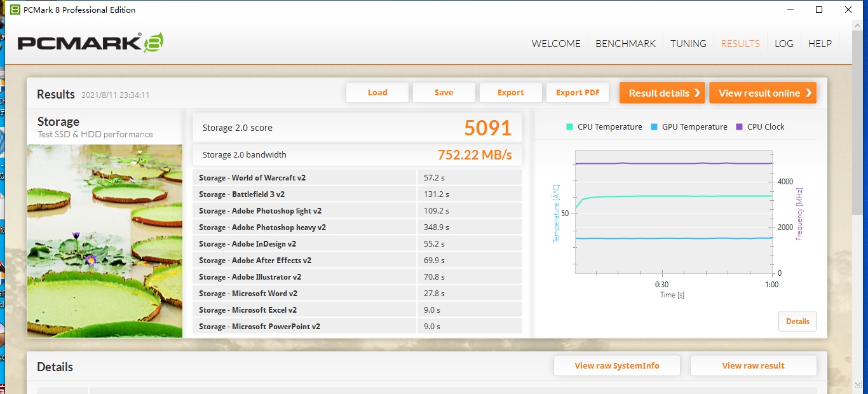Image resolution: width=868 pixels, height=394 pixels.
Task: Click the CPU Temperature legend marker
Action: click(569, 127)
